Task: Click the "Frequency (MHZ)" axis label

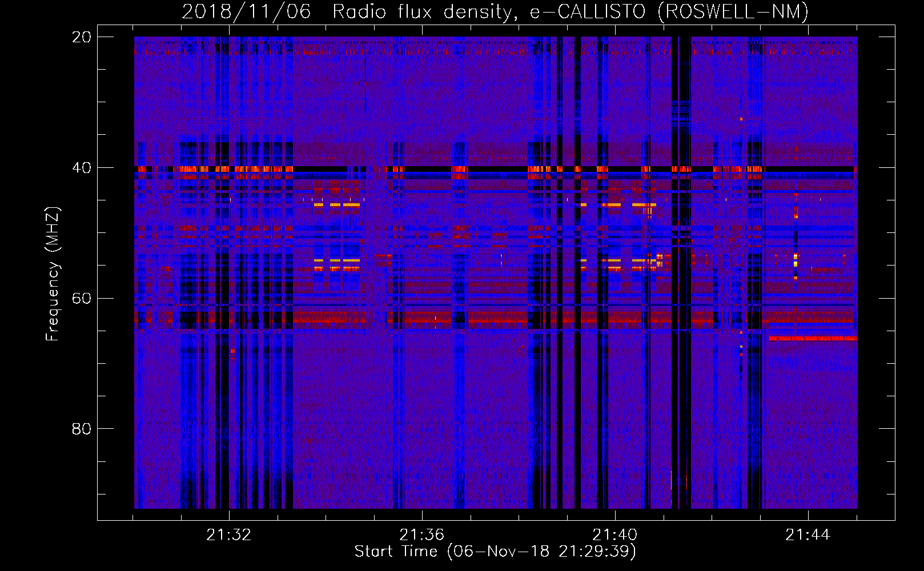Action: 53,274
